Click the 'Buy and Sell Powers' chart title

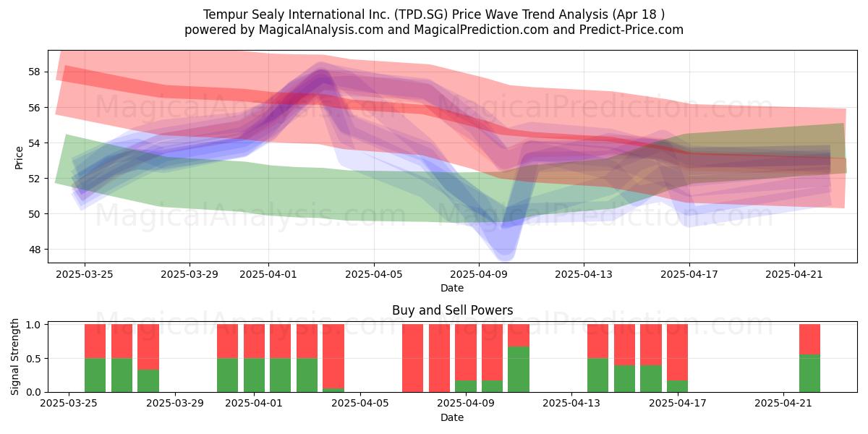(452, 310)
